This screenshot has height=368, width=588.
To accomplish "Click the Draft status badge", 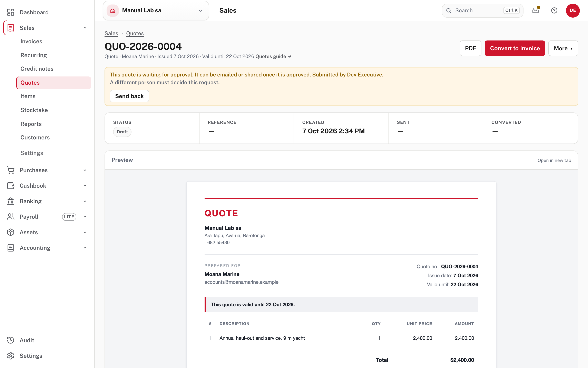I will pyautogui.click(x=122, y=132).
